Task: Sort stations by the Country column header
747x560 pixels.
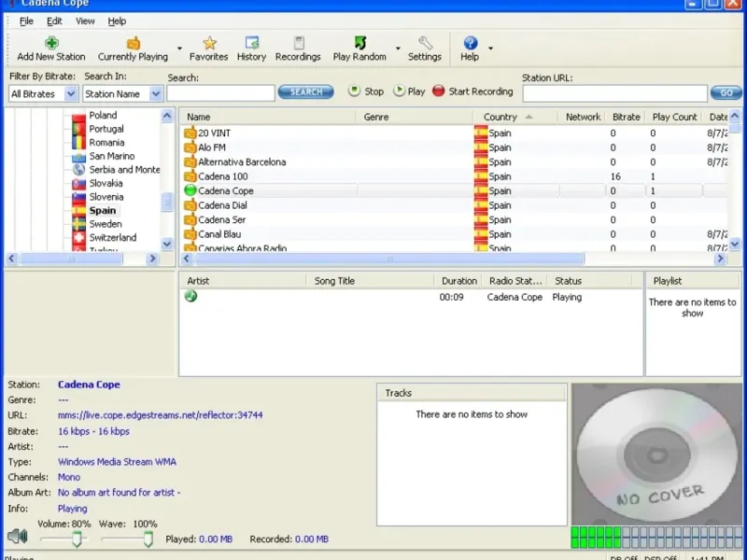Action: pos(515,117)
